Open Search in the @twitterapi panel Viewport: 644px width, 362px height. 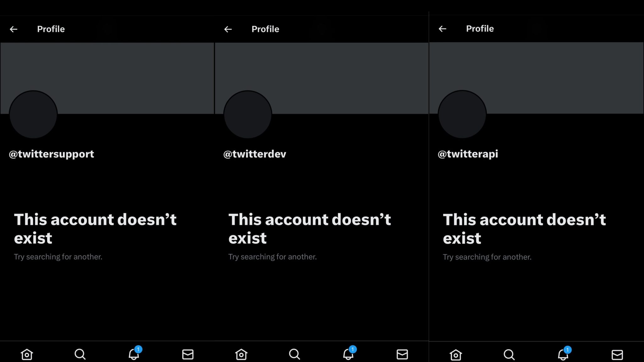[x=509, y=355]
